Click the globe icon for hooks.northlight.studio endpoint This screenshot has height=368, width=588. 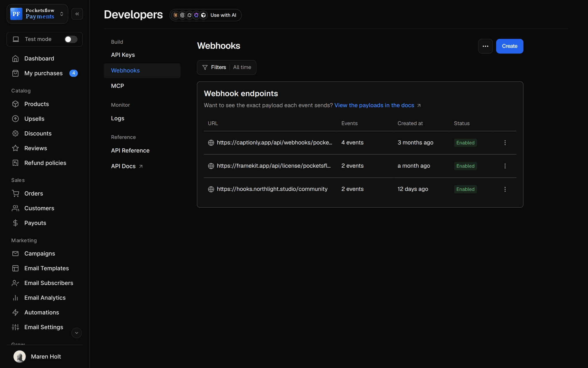tap(211, 189)
